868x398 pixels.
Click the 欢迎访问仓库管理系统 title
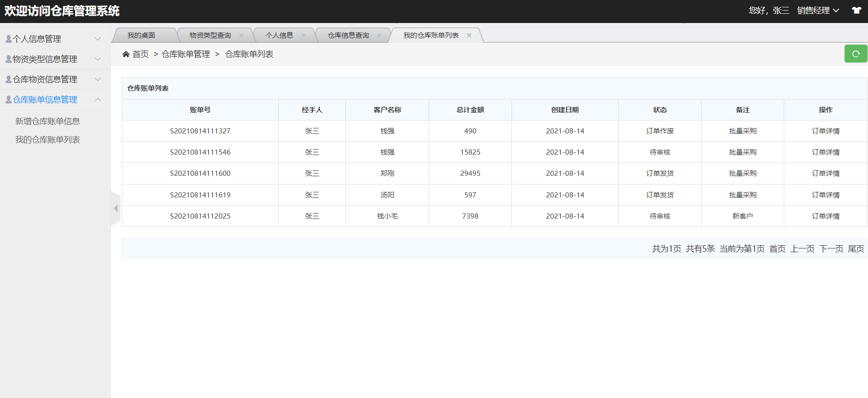tap(62, 11)
